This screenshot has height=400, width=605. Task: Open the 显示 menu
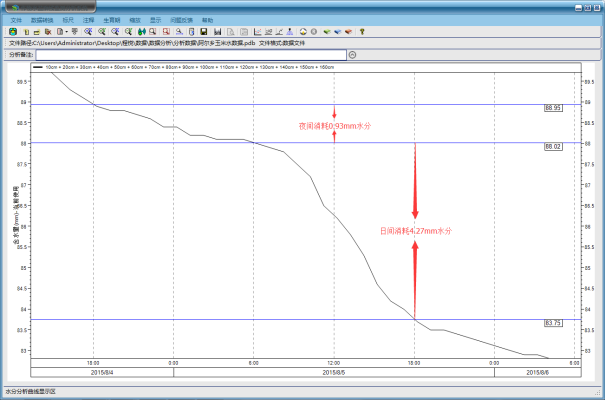155,20
